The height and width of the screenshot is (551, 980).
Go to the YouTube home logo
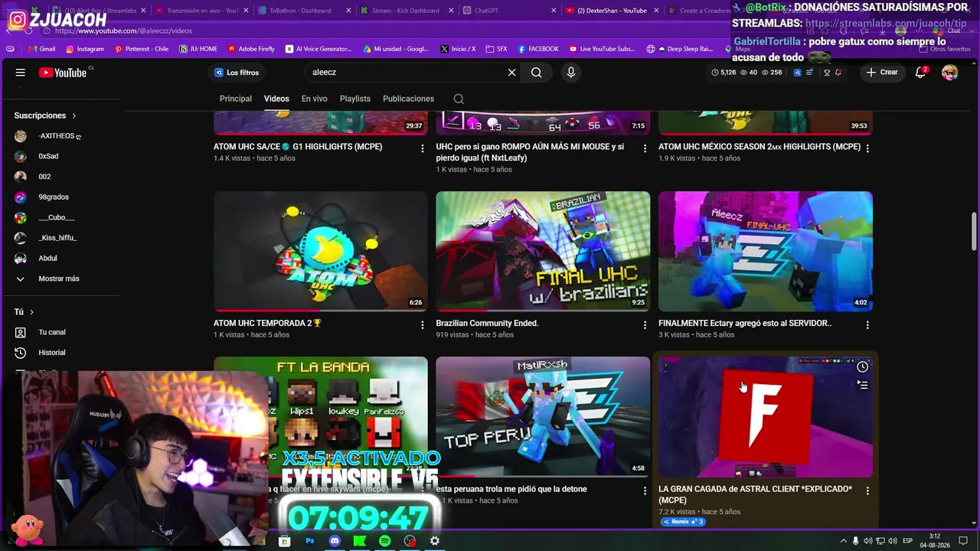[x=63, y=73]
